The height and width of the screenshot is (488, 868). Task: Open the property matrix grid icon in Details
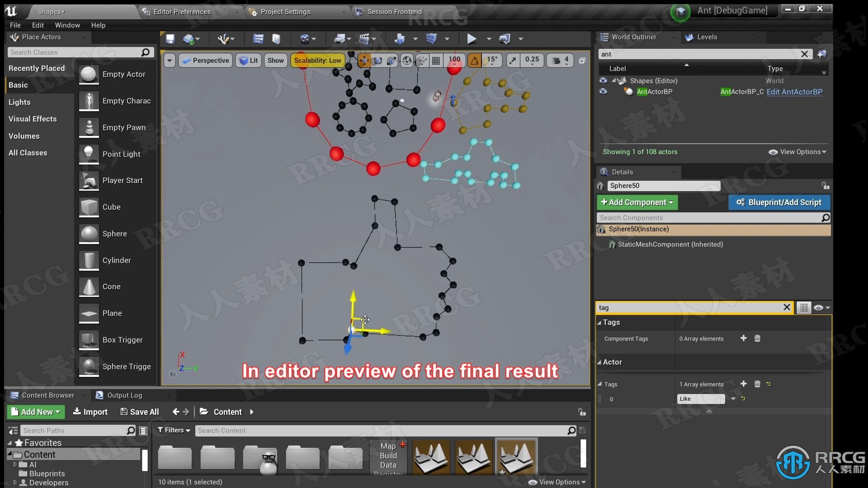[803, 308]
